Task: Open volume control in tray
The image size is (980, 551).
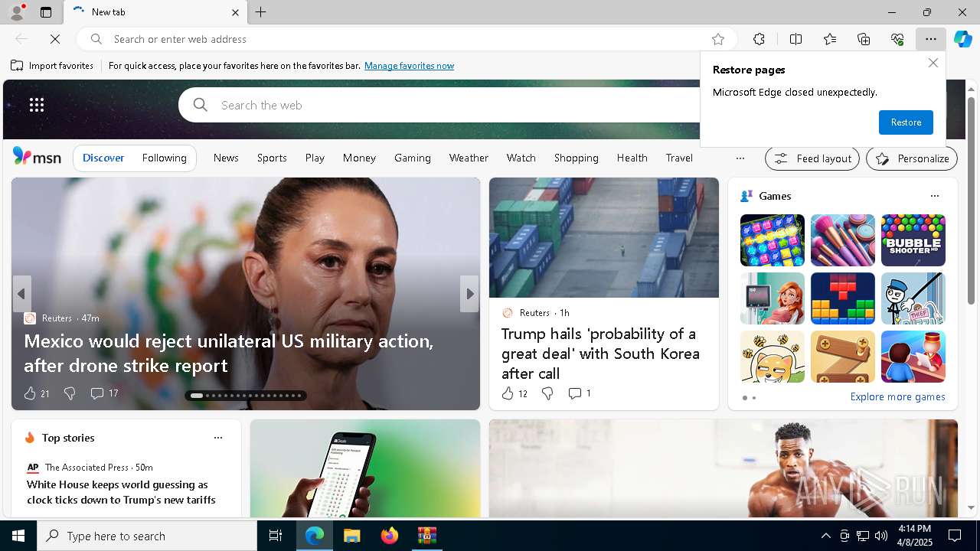Action: [880, 536]
